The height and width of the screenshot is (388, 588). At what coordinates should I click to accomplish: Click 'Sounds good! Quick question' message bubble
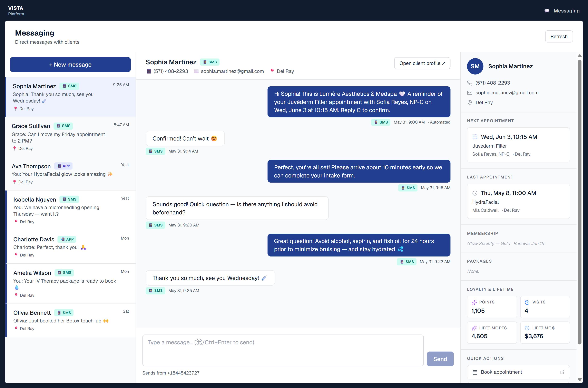[237, 208]
